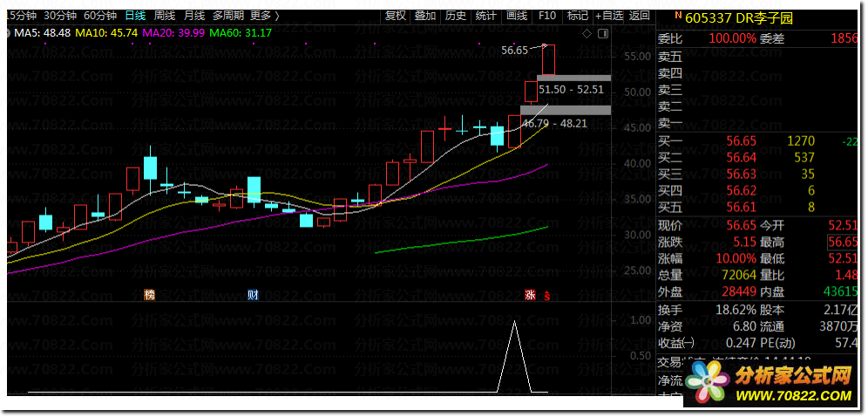Expand the 更多 periods menu
Viewport: 868px width, 417px height.
[264, 16]
